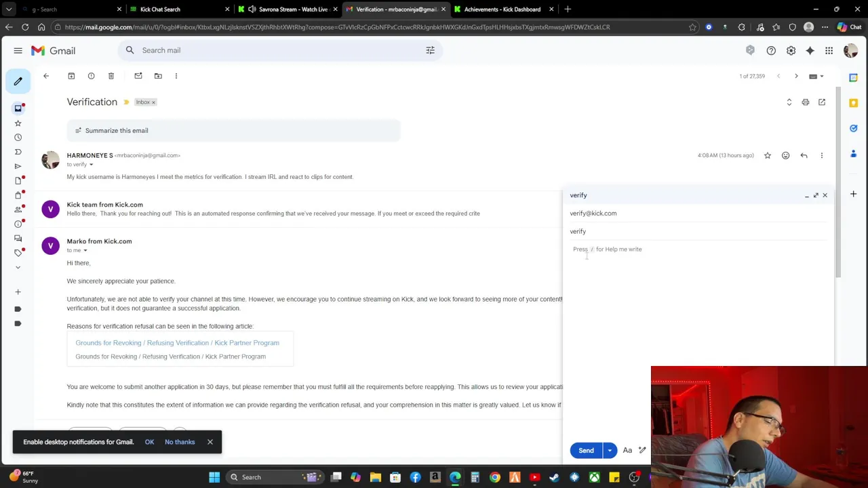Click subject field containing verify
Image resolution: width=868 pixels, height=488 pixels.
(698, 232)
